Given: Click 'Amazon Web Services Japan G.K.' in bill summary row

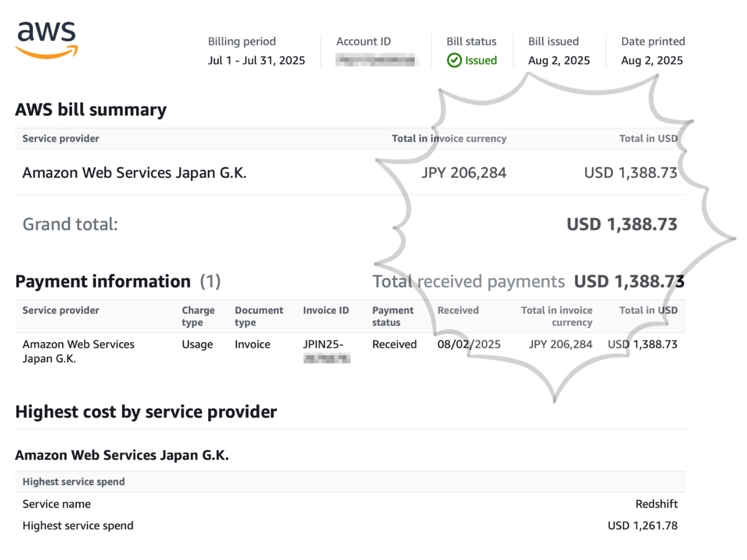Looking at the screenshot, I should [134, 173].
